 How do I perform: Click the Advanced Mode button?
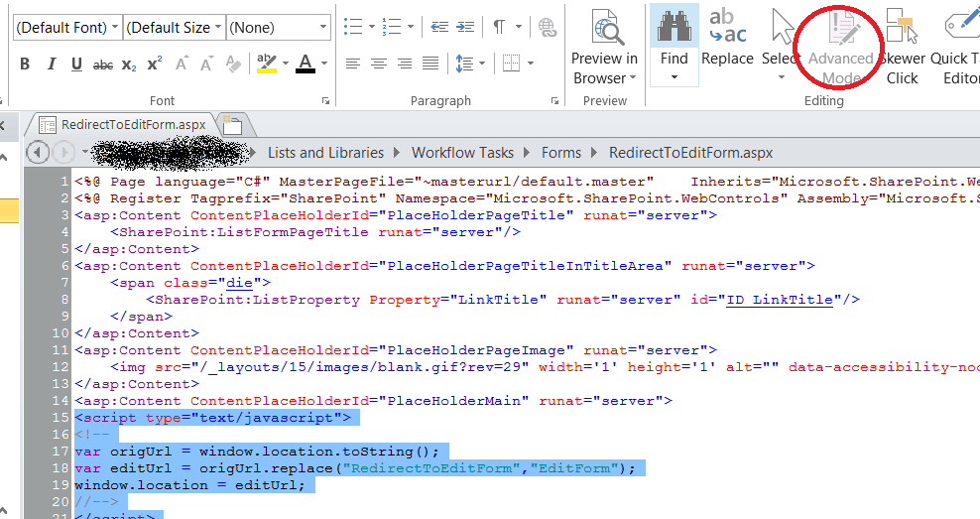click(840, 47)
